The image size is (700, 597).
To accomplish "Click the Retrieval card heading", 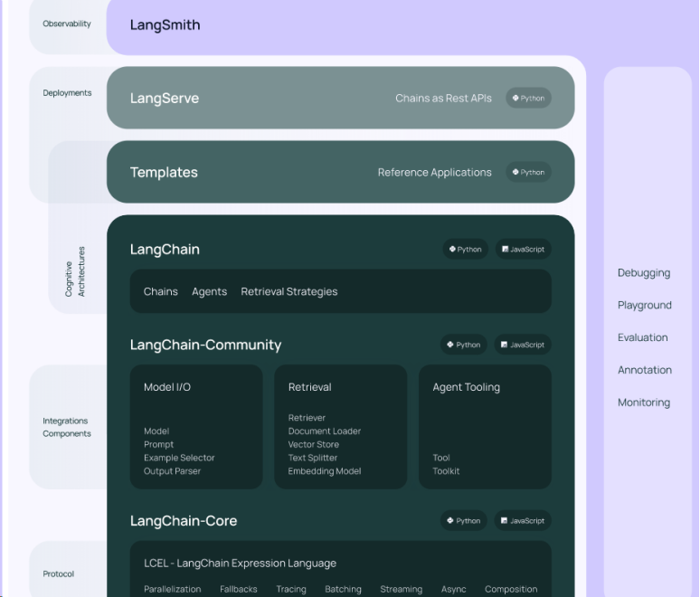I will (x=310, y=387).
